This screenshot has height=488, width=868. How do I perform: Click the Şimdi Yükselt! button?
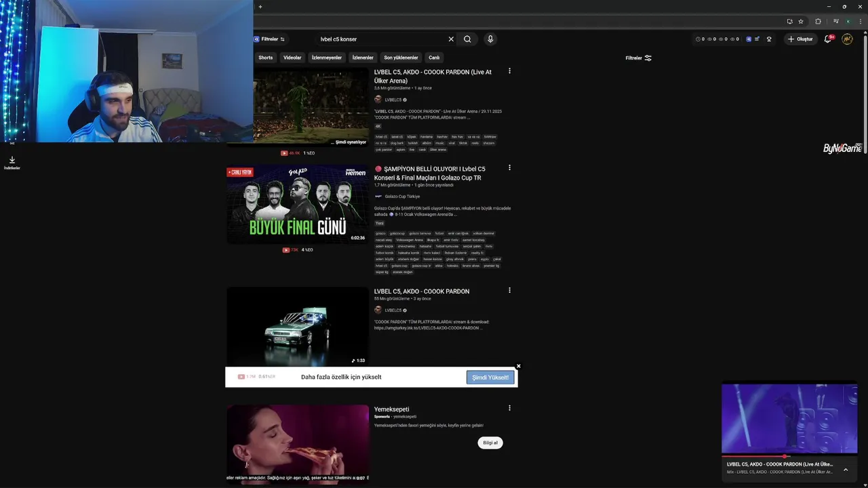[490, 378]
